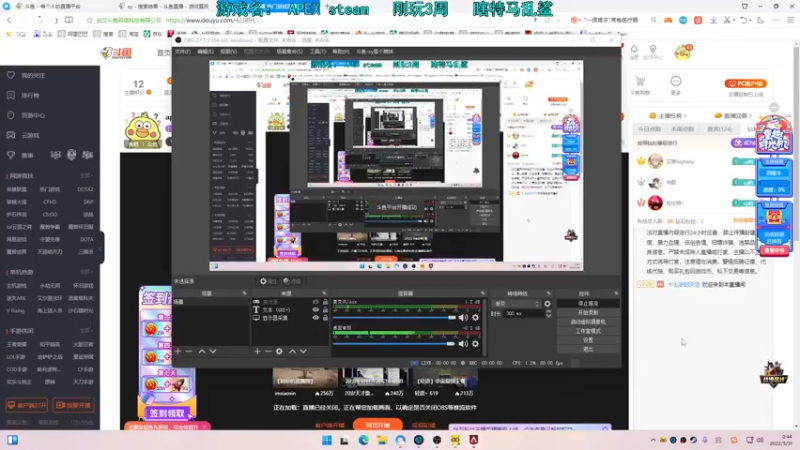Click transition duration stepper arrows
The width and height of the screenshot is (800, 450).
pyautogui.click(x=548, y=314)
